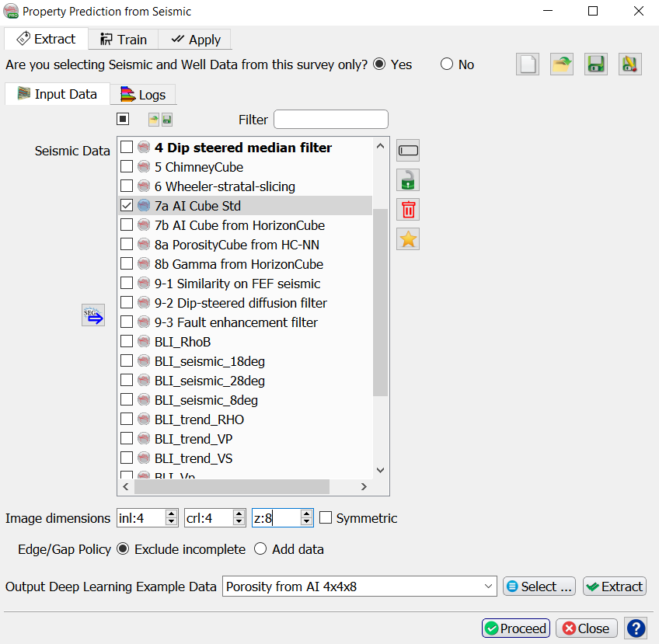Click the save floppy disk icon
Viewport: 659px width, 644px height.
[596, 64]
